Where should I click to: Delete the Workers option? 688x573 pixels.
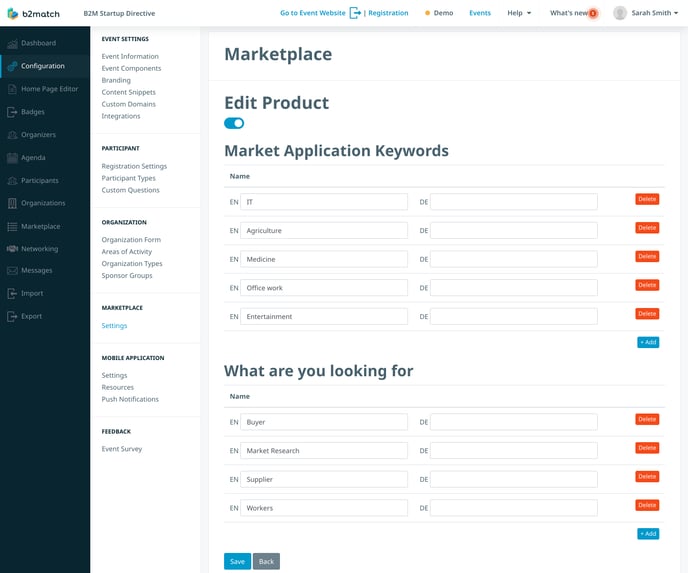coord(647,505)
